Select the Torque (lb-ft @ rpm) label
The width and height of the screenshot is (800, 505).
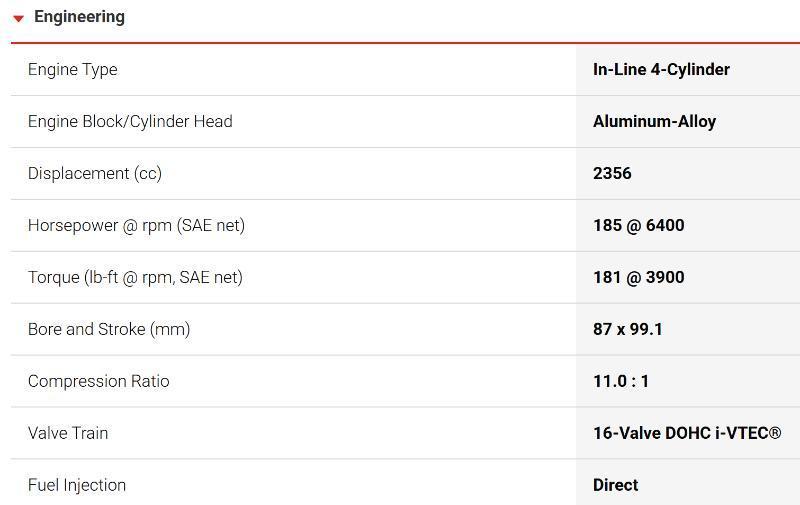[x=135, y=278]
